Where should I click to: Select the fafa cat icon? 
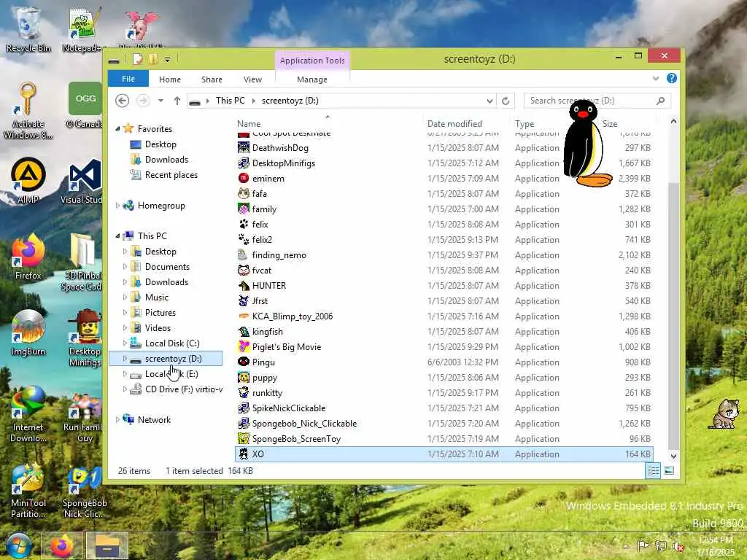coord(244,193)
